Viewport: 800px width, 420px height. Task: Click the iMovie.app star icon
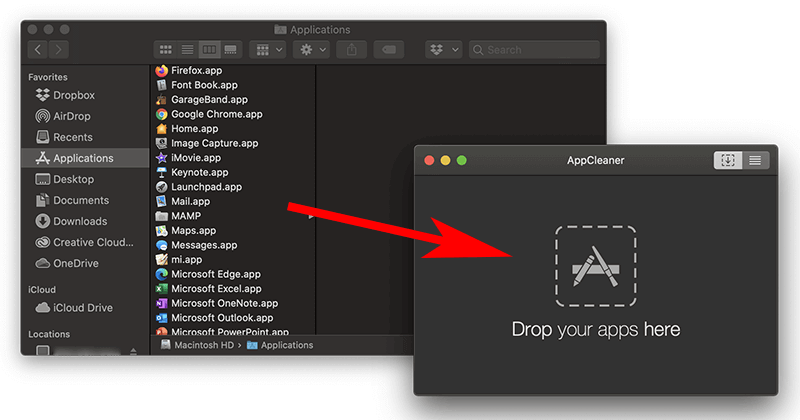coord(162,158)
